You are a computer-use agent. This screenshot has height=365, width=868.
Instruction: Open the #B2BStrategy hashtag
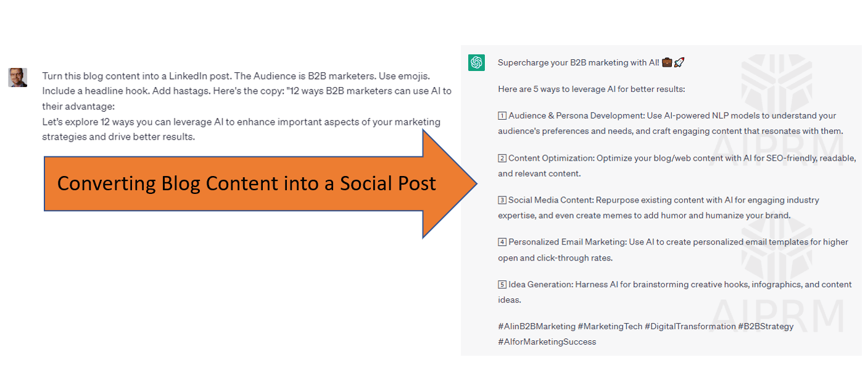(x=765, y=326)
